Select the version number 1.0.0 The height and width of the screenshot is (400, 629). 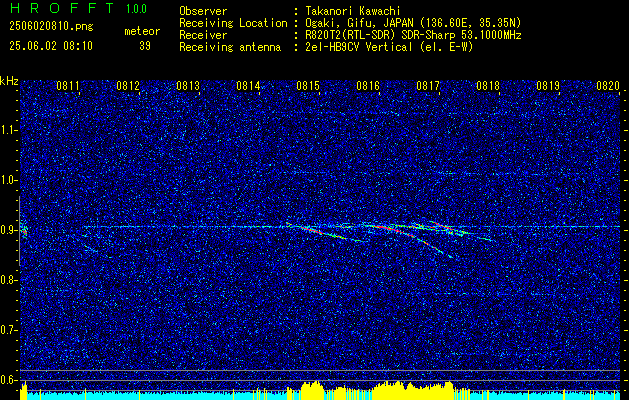(136, 9)
